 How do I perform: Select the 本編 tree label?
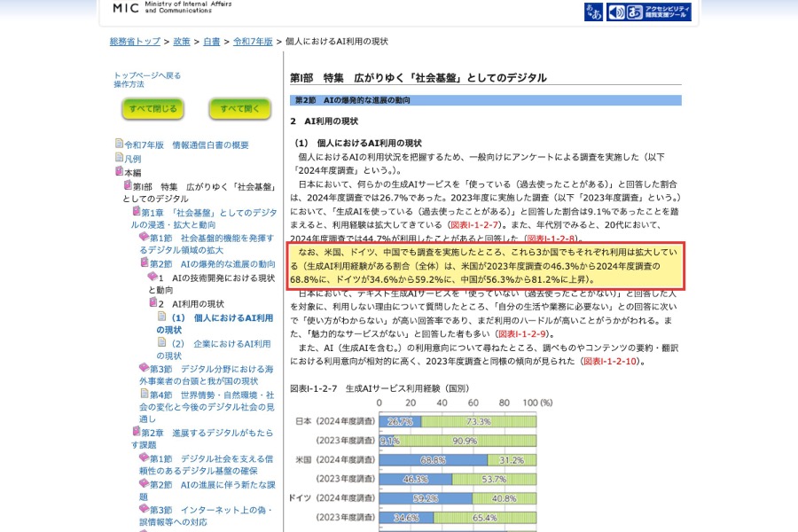click(133, 173)
